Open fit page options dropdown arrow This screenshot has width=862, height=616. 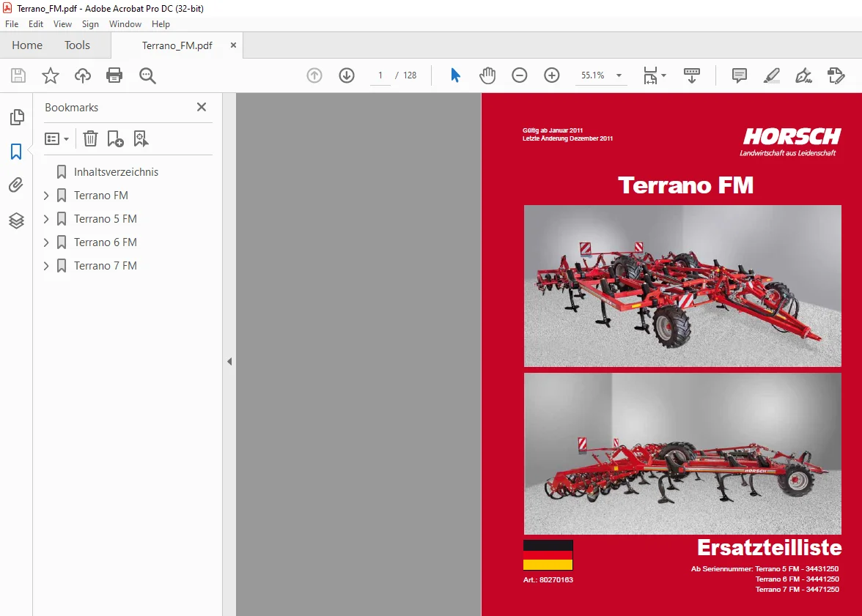663,75
